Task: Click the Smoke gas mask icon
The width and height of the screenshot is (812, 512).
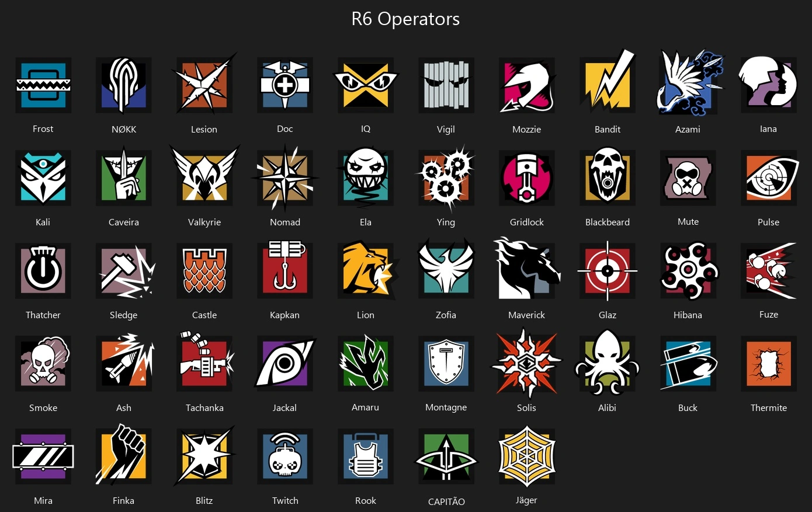Action: click(43, 363)
